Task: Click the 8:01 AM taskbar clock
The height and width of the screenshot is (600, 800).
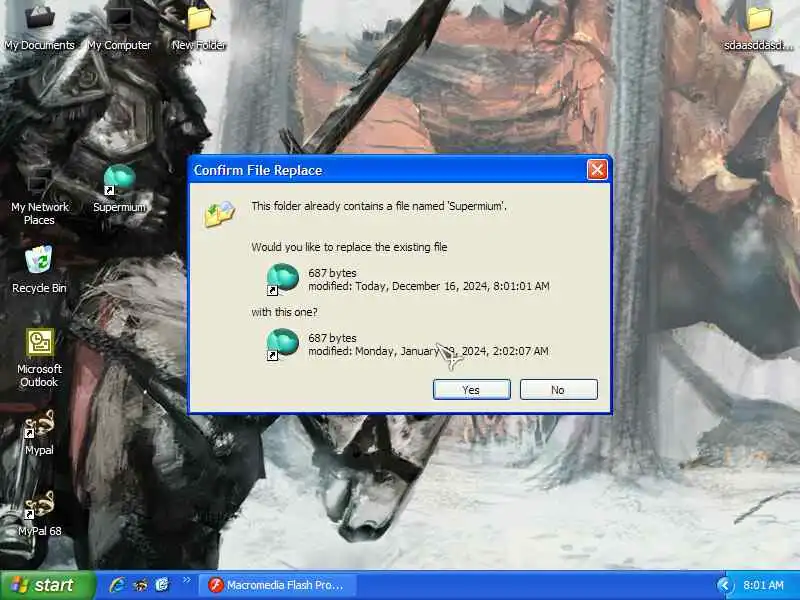Action: click(763, 585)
